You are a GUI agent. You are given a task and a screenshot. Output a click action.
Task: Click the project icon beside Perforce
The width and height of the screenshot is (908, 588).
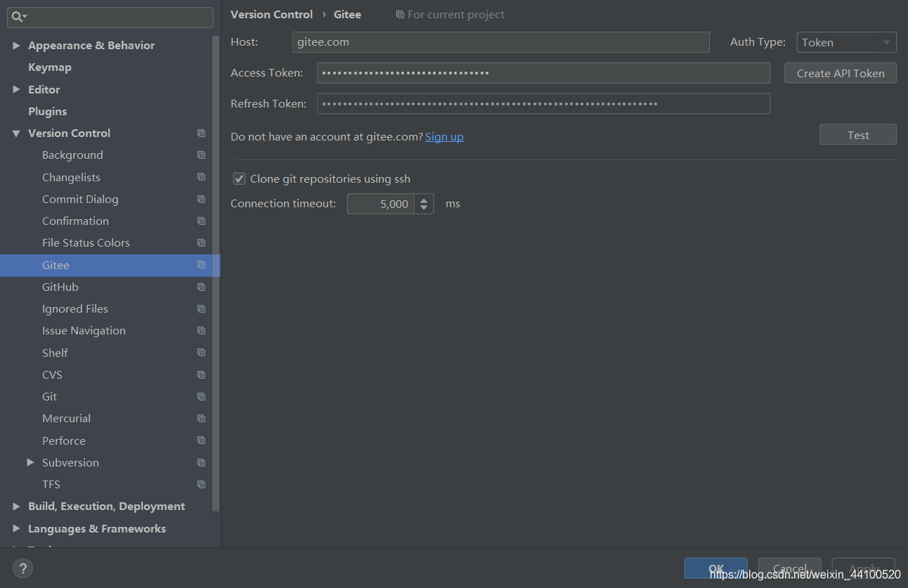pos(202,440)
